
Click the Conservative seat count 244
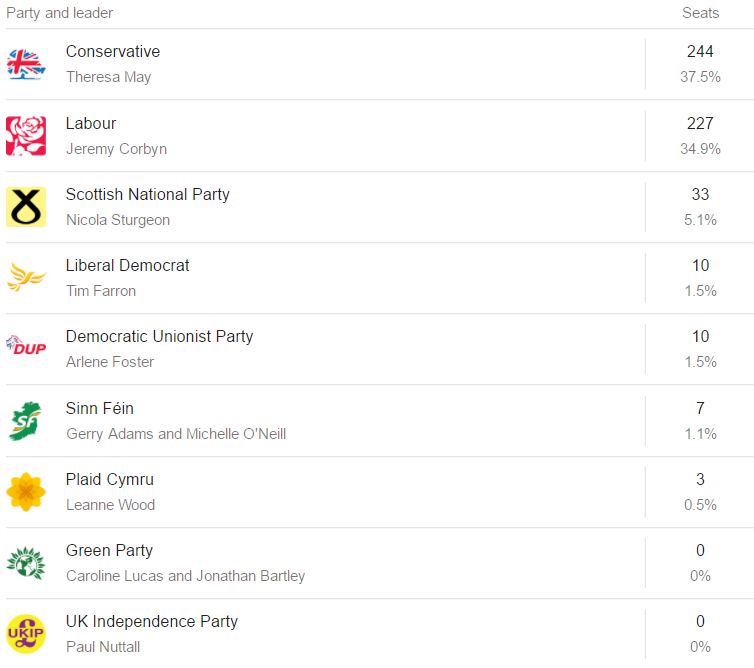(x=700, y=51)
